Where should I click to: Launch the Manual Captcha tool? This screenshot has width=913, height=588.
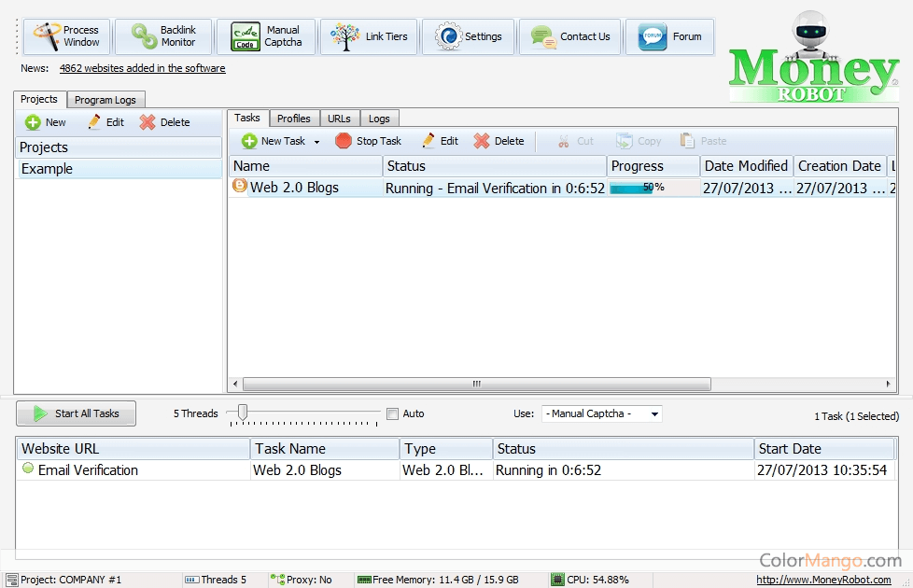click(266, 36)
